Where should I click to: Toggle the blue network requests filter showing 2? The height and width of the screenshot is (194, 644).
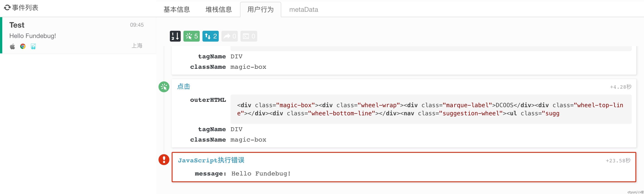(211, 36)
